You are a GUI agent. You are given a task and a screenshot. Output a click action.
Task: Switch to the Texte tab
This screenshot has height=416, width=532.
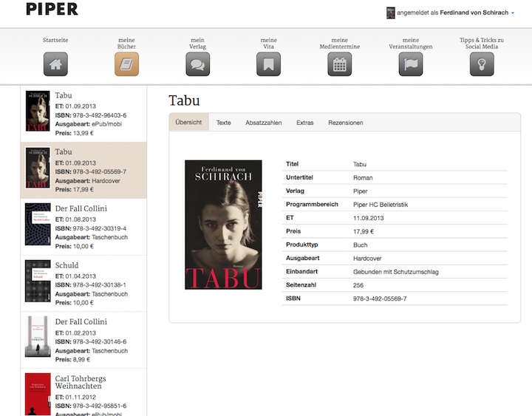223,123
